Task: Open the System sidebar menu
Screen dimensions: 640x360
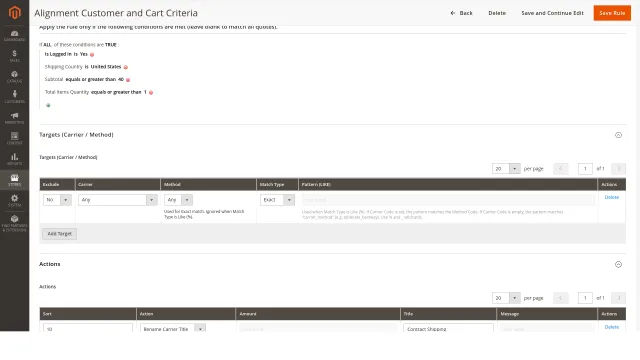Action: pyautogui.click(x=14, y=200)
